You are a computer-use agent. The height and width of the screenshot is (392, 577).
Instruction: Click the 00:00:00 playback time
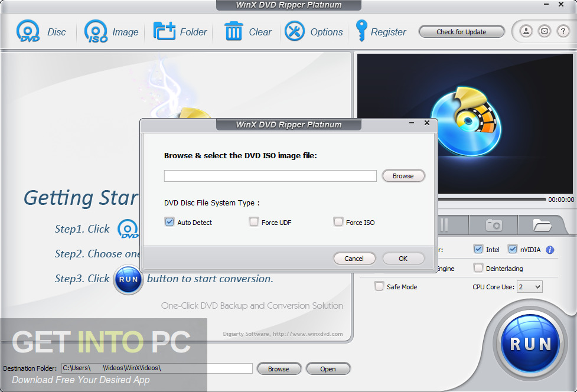coord(561,200)
